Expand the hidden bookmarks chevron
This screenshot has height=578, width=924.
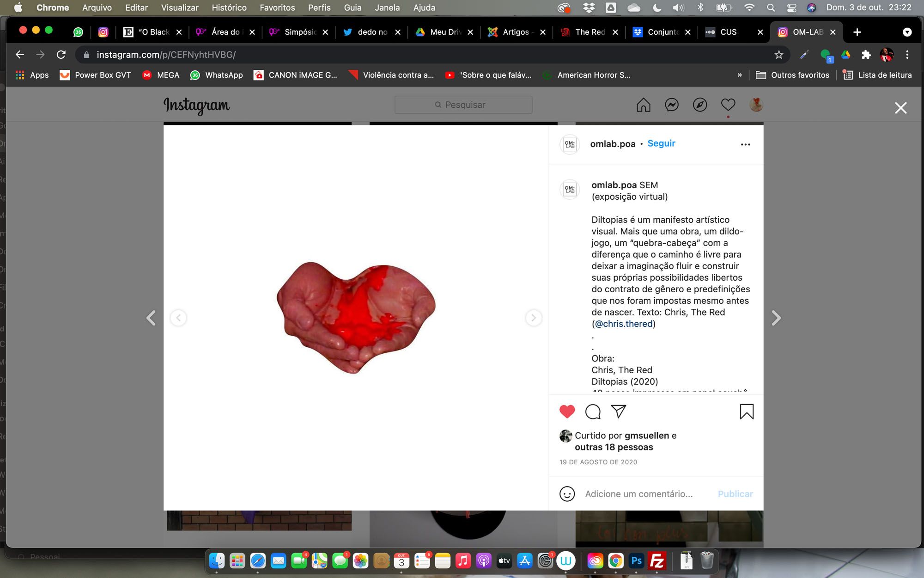(739, 75)
